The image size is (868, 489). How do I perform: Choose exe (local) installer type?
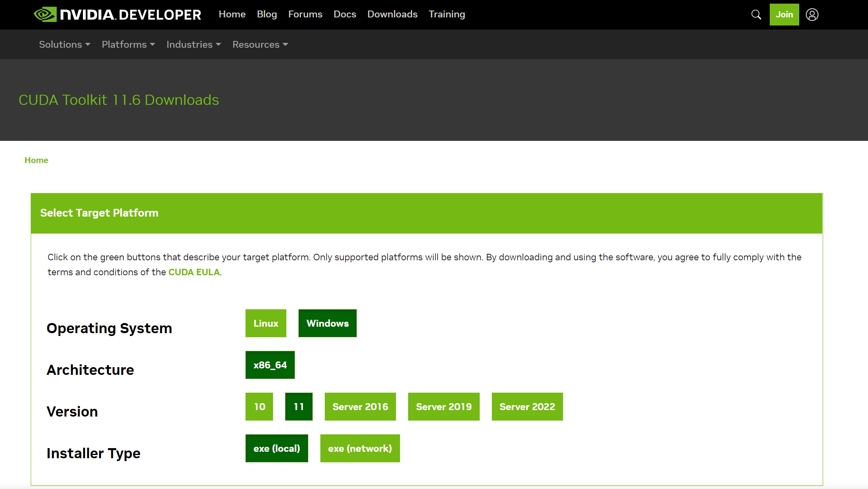point(277,448)
